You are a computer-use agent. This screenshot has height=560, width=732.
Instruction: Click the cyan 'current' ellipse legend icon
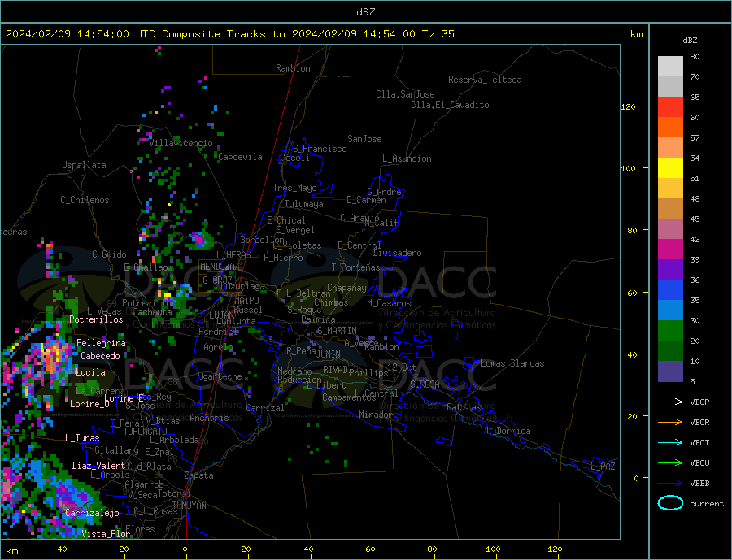click(x=670, y=503)
